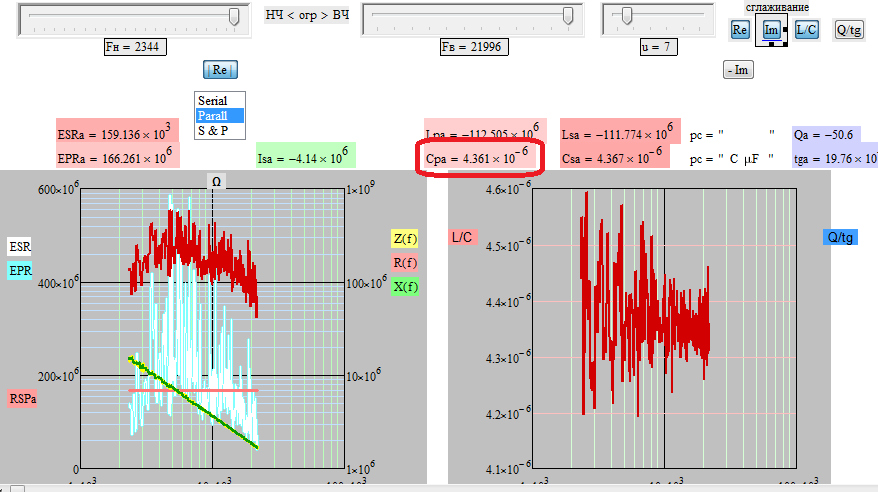Click the yellow Z(f) legend label
The width and height of the screenshot is (878, 492).
click(x=405, y=239)
